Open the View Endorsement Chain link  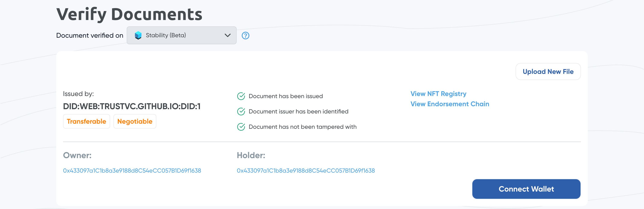[x=450, y=104]
